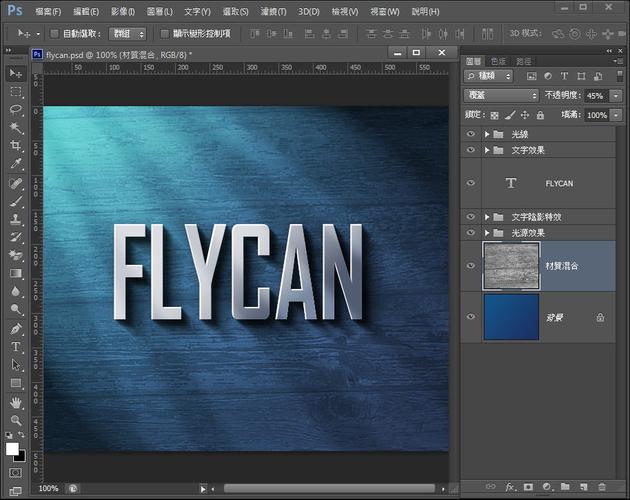
Task: Select the Blur tool
Action: (x=16, y=291)
